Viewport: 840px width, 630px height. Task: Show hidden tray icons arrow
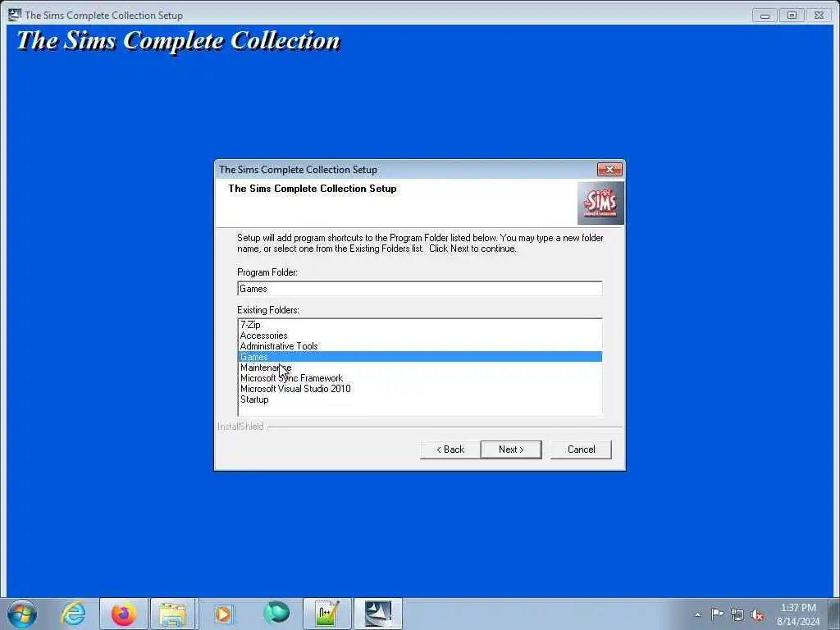point(697,614)
